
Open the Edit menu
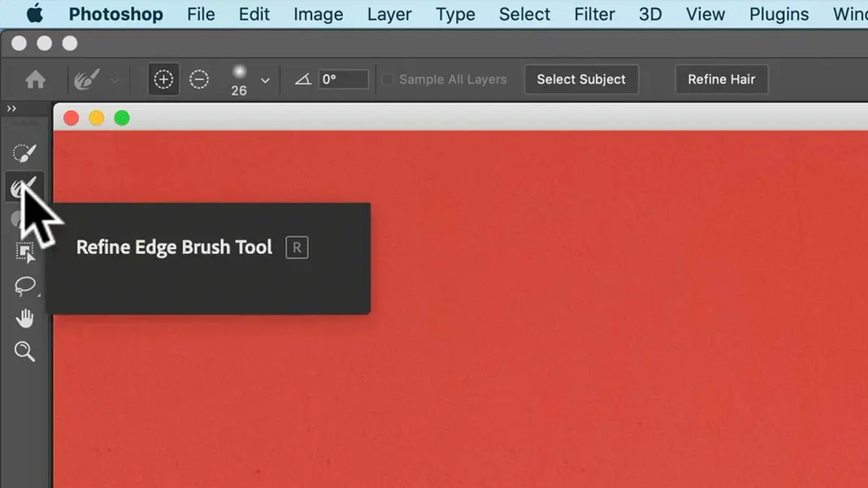click(254, 14)
